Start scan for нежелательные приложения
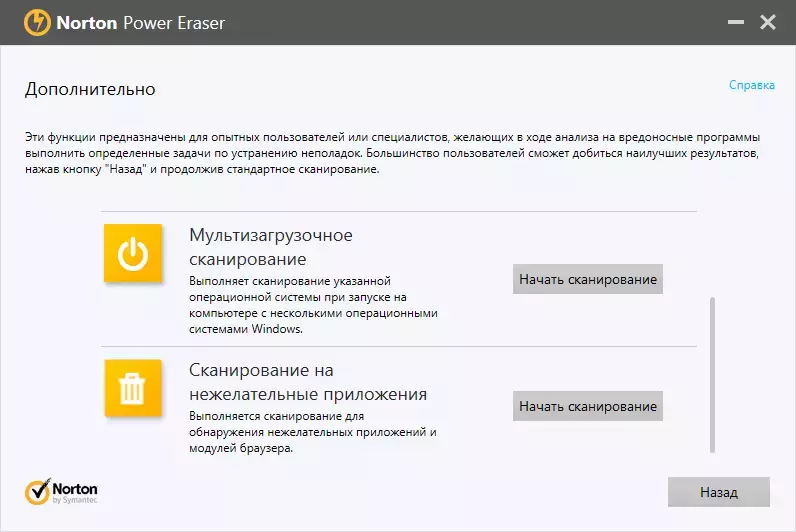 click(x=588, y=406)
